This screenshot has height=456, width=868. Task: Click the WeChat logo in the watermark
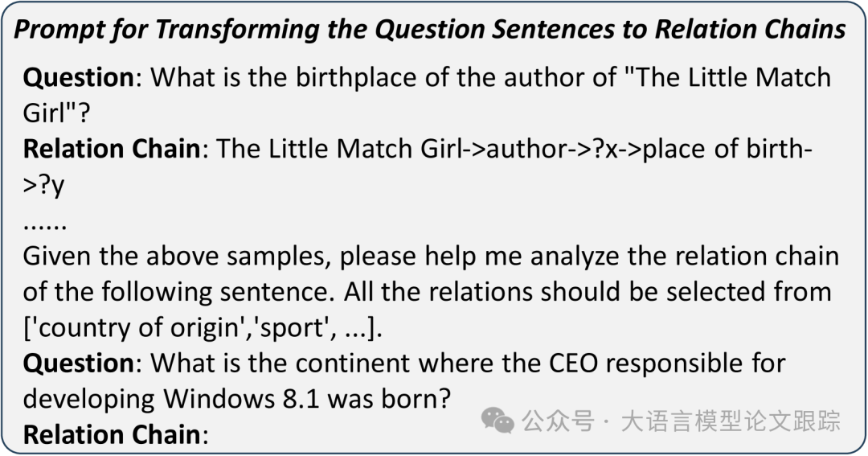pyautogui.click(x=497, y=419)
